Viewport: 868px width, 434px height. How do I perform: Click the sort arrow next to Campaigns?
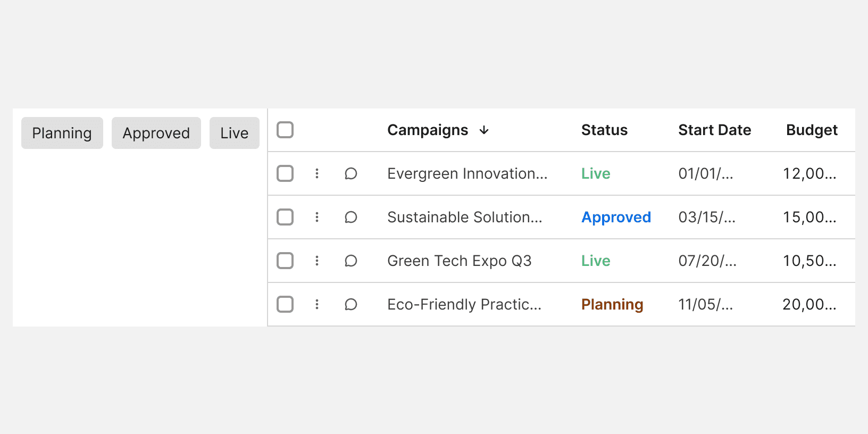click(x=484, y=130)
